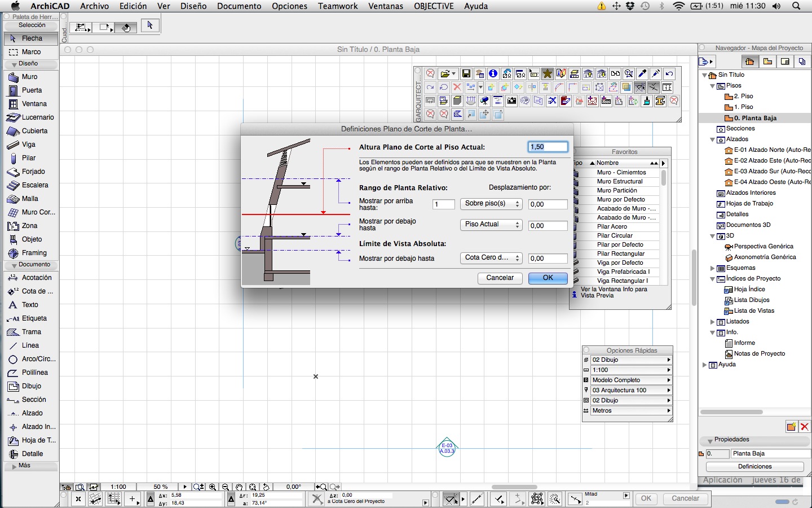Image resolution: width=812 pixels, height=508 pixels.
Task: Open the Piso Actual dropdown
Action: [x=491, y=225]
